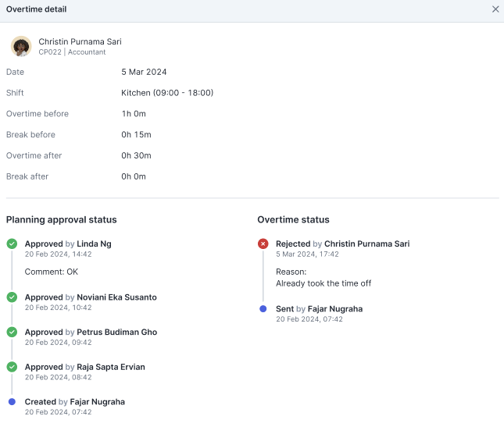Click the Comment: OK text

pyautogui.click(x=52, y=272)
